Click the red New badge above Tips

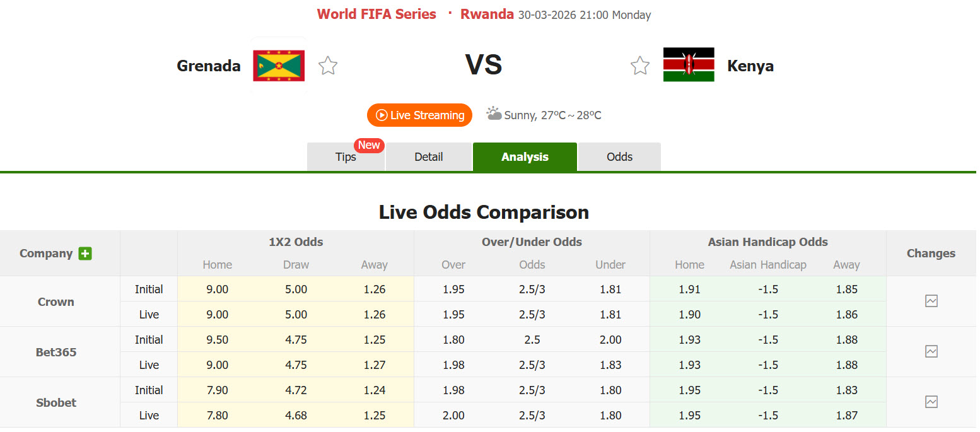pos(369,145)
